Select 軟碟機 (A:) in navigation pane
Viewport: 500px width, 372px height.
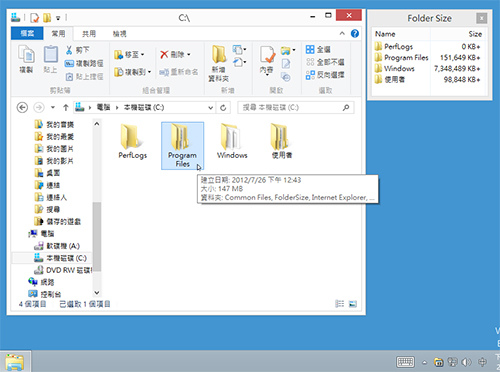pyautogui.click(x=57, y=246)
